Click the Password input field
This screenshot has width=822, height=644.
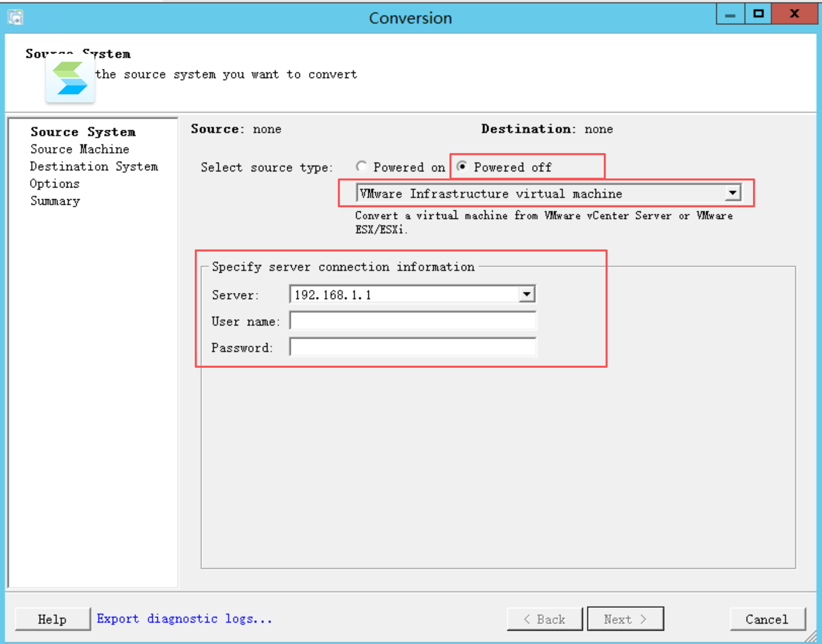[413, 347]
